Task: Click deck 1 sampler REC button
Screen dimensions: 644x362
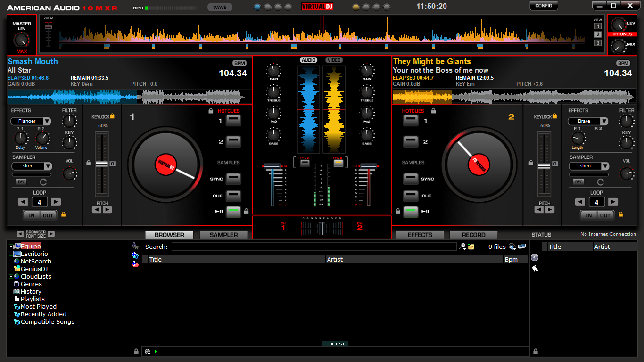Action: pyautogui.click(x=21, y=181)
